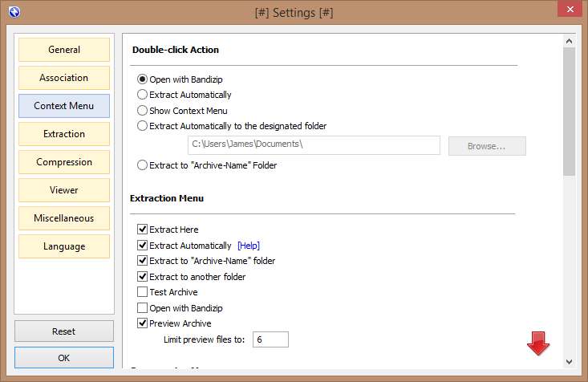Click the red down arrow icon
Viewport: 588px width, 382px height.
click(x=537, y=344)
